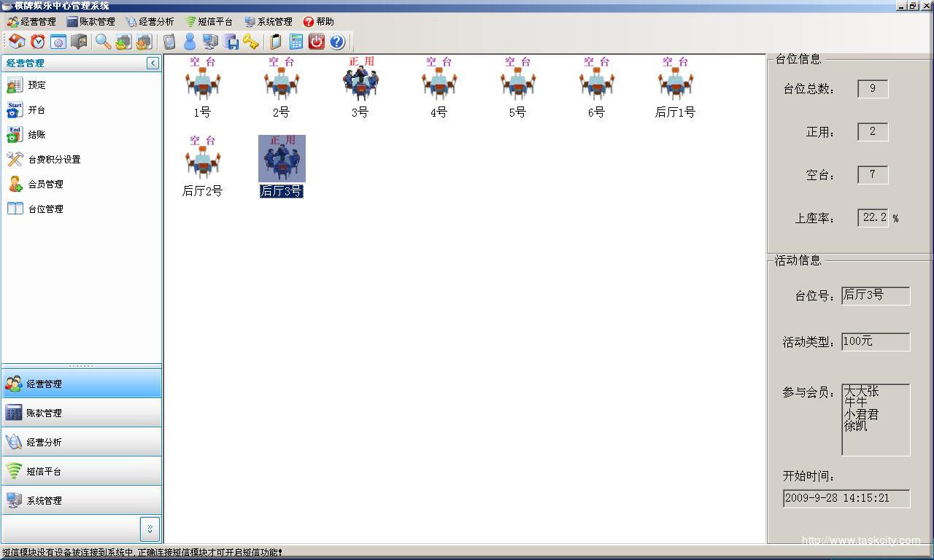Click the red power toolbar icon
This screenshot has width=934, height=560.
pyautogui.click(x=316, y=42)
